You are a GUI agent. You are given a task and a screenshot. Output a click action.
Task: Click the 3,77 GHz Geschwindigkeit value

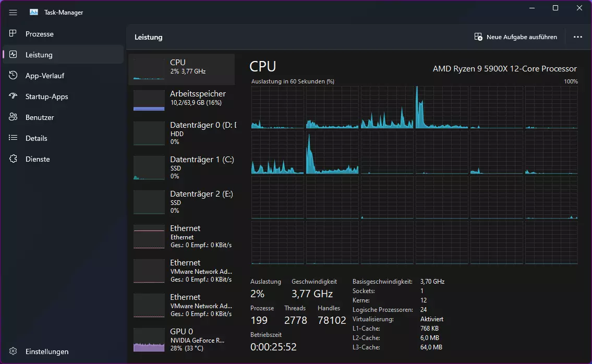tap(312, 294)
